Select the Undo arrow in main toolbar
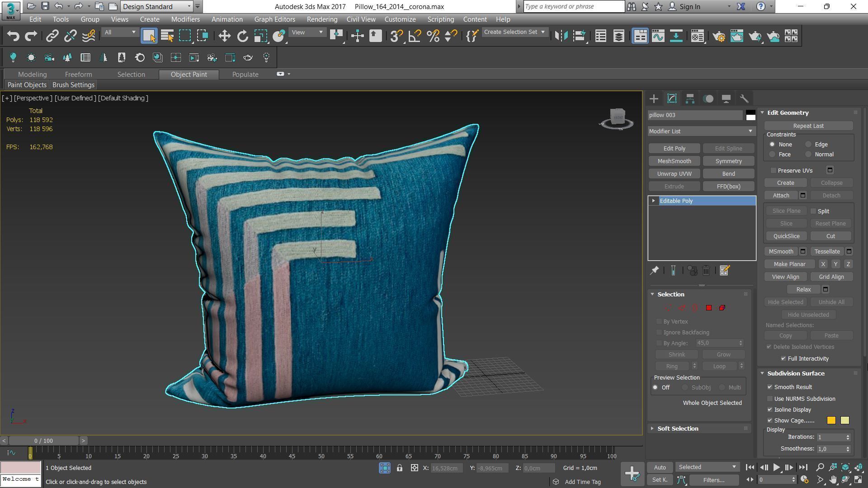Screen dimensions: 868x488 (13, 36)
